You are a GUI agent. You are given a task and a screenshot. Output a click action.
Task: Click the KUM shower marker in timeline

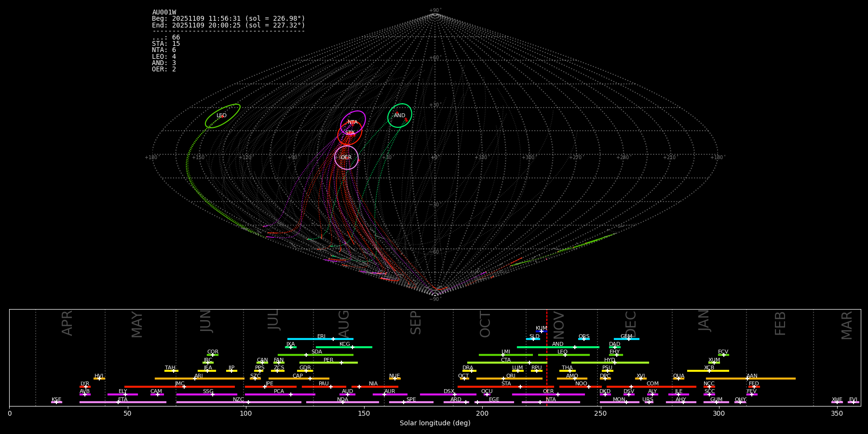[x=541, y=331]
